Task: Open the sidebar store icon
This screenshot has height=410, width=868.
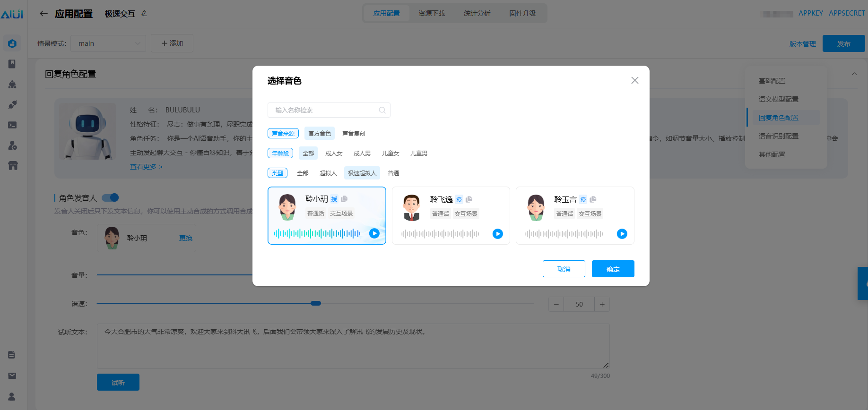Action: pyautogui.click(x=12, y=166)
